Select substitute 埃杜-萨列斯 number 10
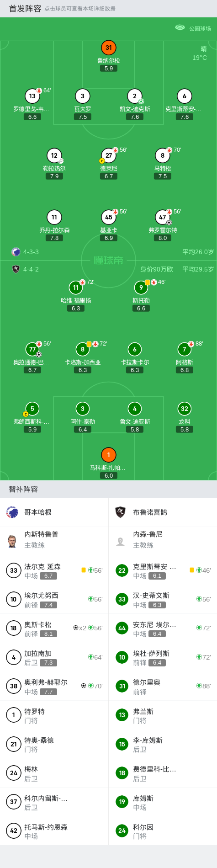 point(163,657)
